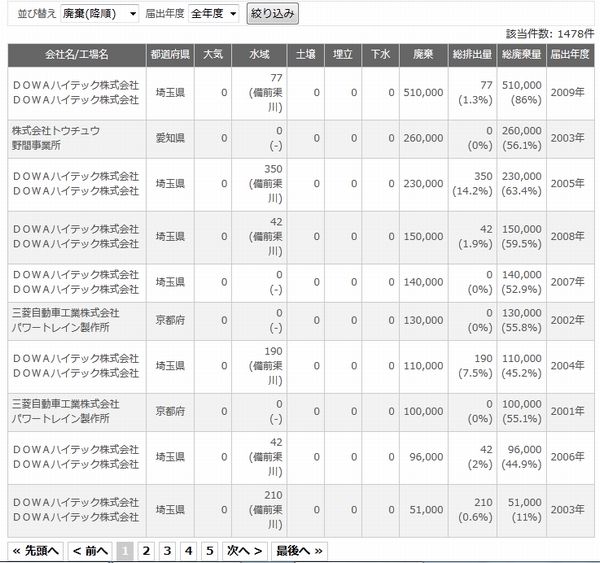Click the 51,000 廃棄 value cell
The width and height of the screenshot is (600, 563).
pos(423,510)
